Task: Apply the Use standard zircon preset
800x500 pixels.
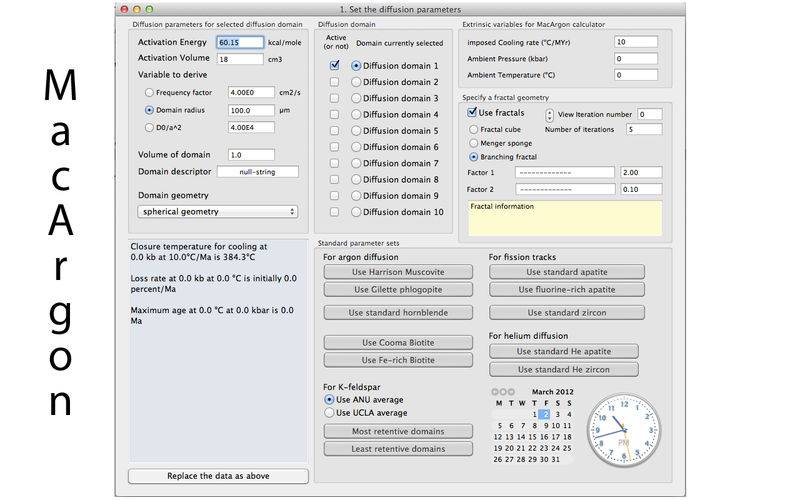Action: pyautogui.click(x=567, y=312)
